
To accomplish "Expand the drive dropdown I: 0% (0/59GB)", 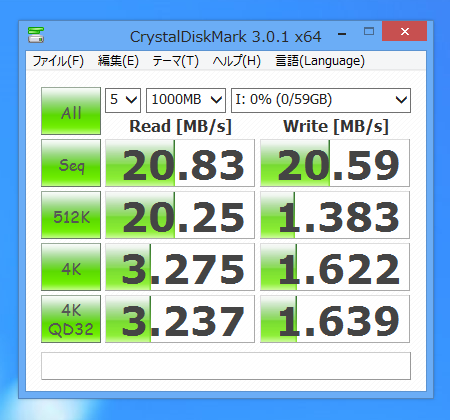I will point(321,100).
